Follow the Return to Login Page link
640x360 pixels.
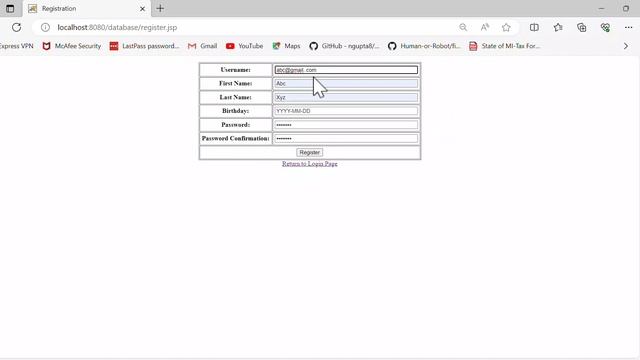pyautogui.click(x=310, y=164)
